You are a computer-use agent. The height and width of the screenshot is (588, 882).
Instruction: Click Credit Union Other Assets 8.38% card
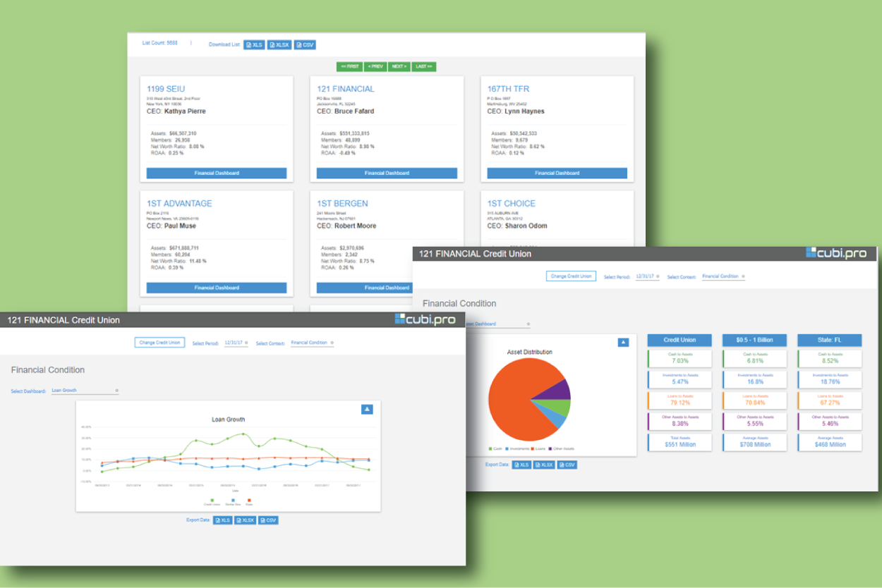pos(680,421)
